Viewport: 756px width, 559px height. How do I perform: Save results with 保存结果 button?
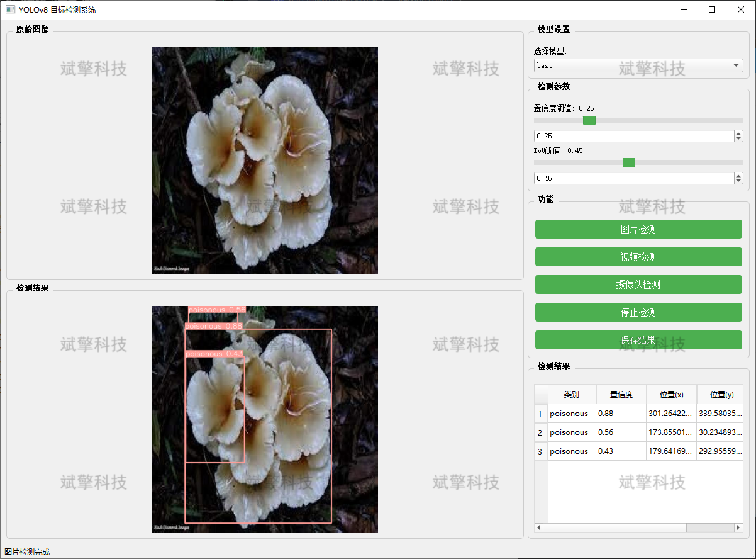[x=638, y=340]
